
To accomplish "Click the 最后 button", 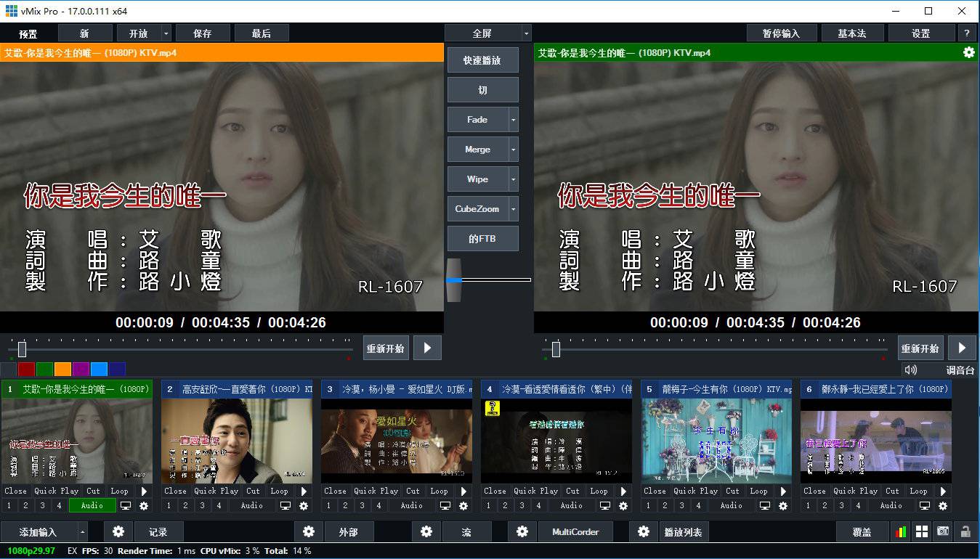I will (x=262, y=33).
